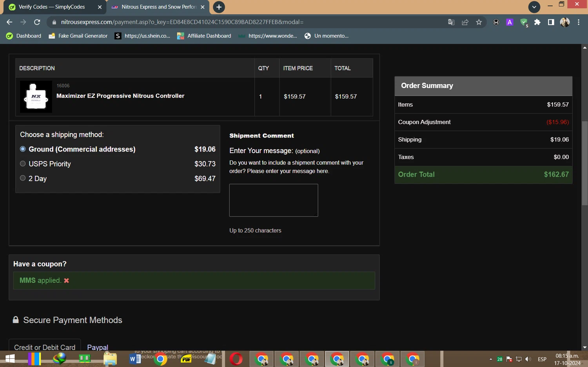Show hidden system tray icons arrow

click(x=490, y=359)
